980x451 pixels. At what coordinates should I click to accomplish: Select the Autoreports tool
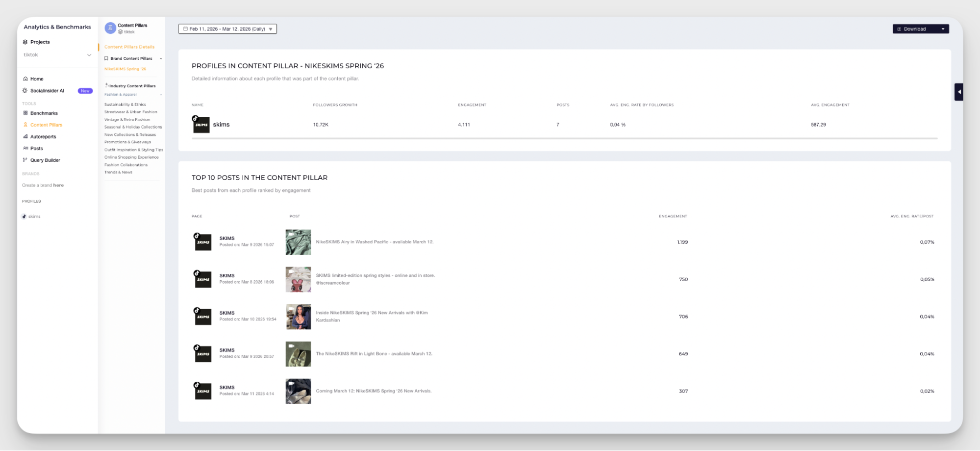tap(44, 136)
